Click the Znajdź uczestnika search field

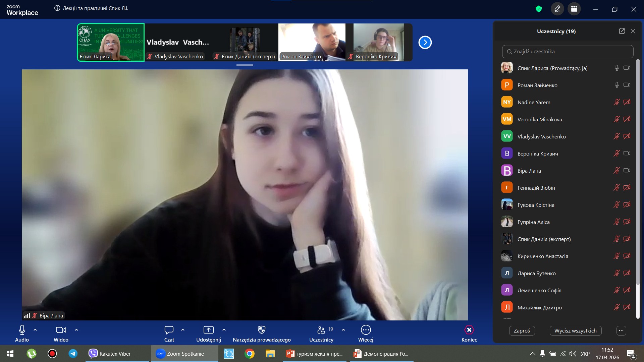[568, 52]
